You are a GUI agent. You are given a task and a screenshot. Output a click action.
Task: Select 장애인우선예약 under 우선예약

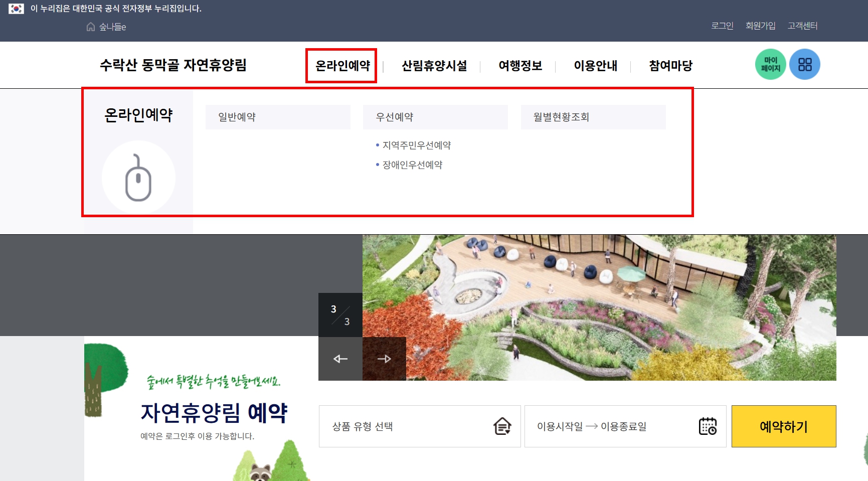pos(412,165)
